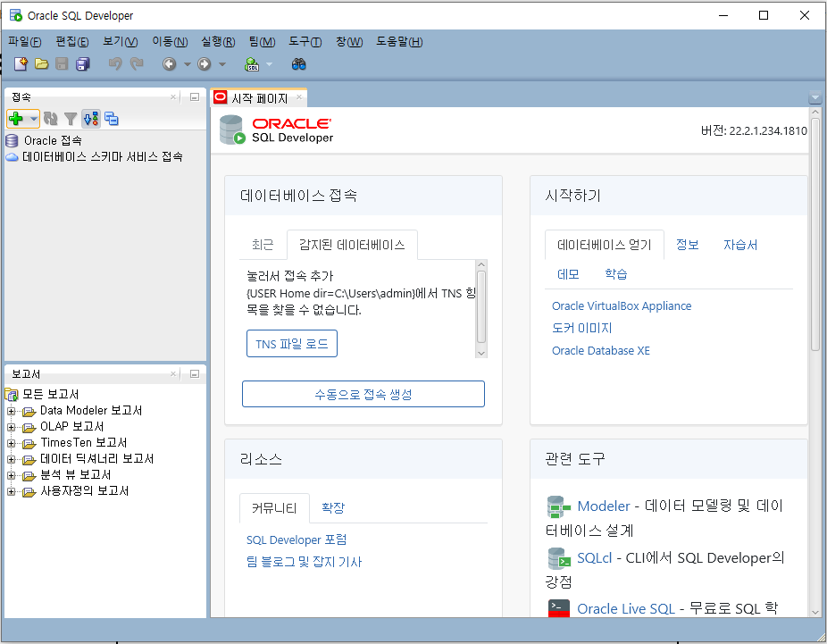Toggle the connection sort icon in 접속 toolbar
This screenshot has height=644, width=827.
click(x=91, y=119)
